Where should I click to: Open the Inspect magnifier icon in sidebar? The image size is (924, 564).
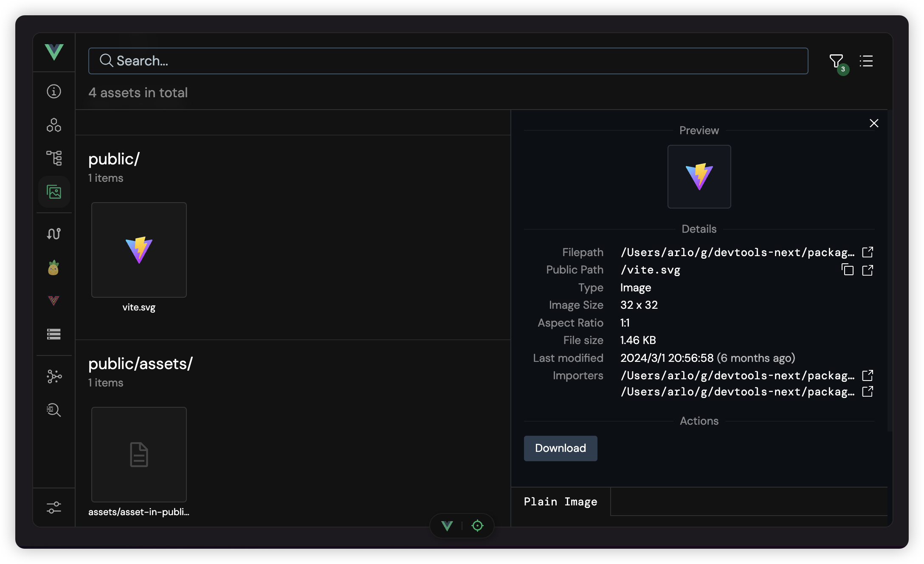[54, 410]
